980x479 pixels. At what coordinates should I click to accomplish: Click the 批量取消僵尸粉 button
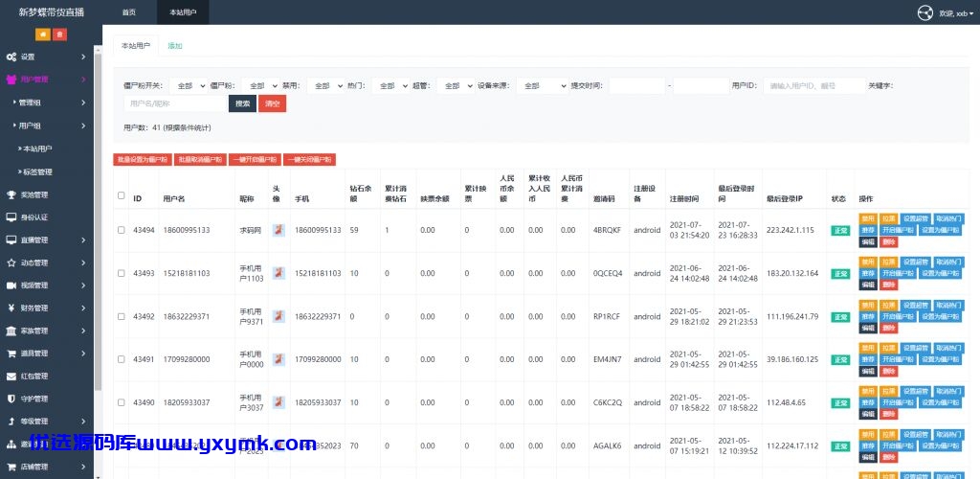(x=200, y=159)
